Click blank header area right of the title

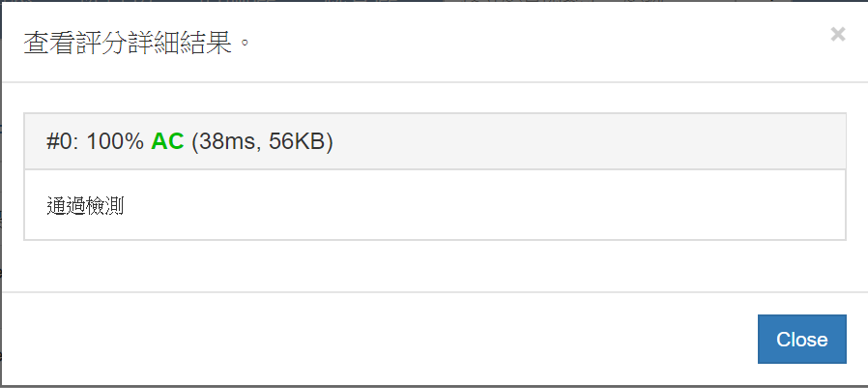pyautogui.click(x=532, y=42)
